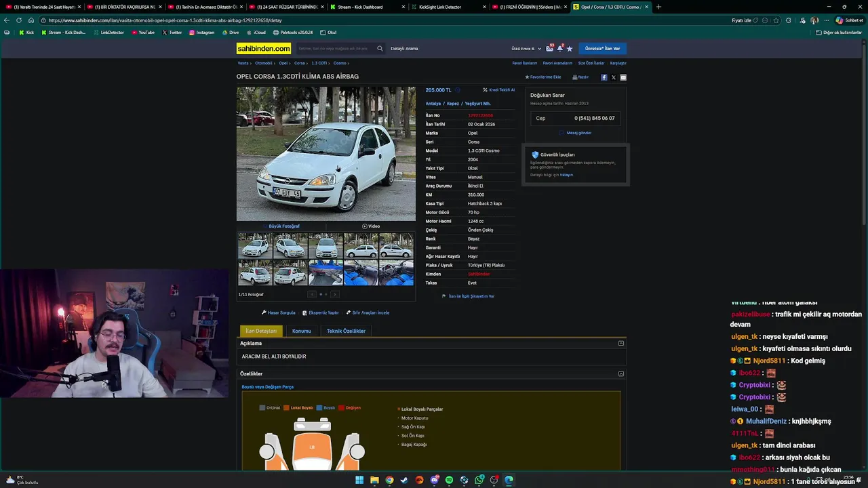868x488 pixels.
Task: Click Yazdır print link
Action: tap(580, 77)
